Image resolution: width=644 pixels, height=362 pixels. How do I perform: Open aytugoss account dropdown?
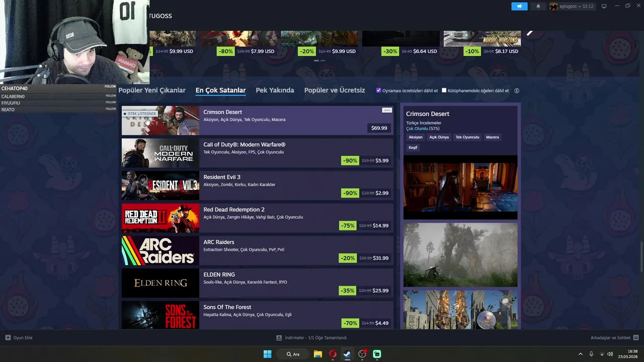[572, 6]
